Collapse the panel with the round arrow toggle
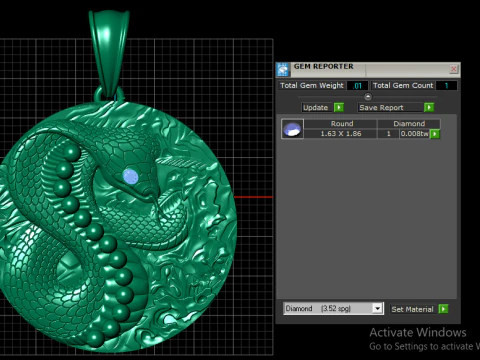This screenshot has width=480, height=360. coord(368,97)
